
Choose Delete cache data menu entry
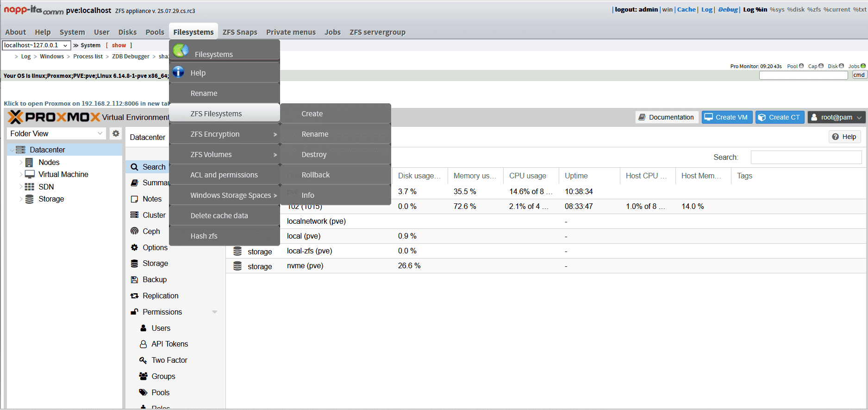(x=225, y=215)
